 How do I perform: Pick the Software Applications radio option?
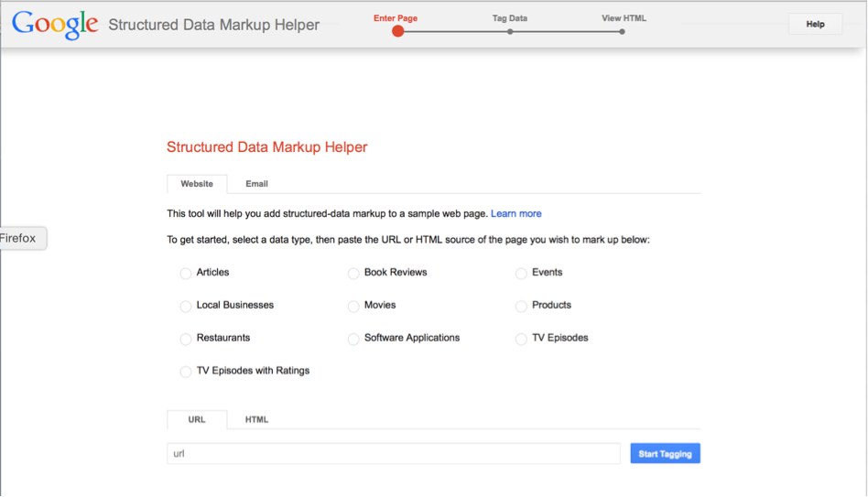tap(353, 339)
